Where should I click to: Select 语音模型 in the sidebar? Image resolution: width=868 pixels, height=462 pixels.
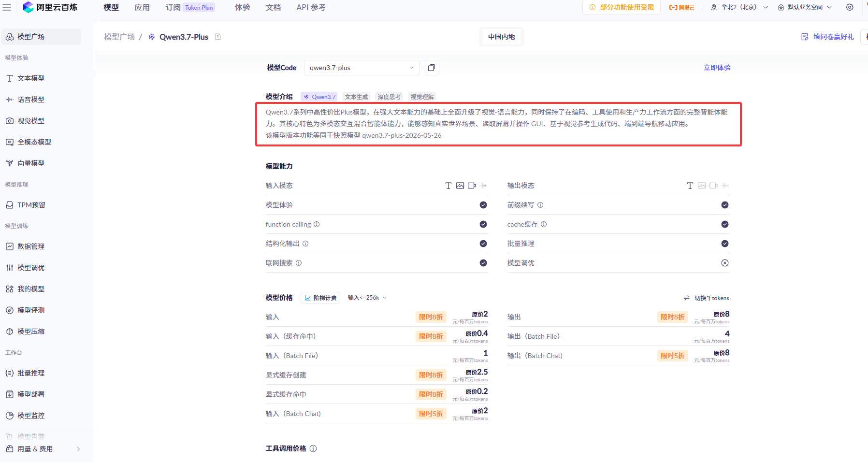click(x=42, y=100)
